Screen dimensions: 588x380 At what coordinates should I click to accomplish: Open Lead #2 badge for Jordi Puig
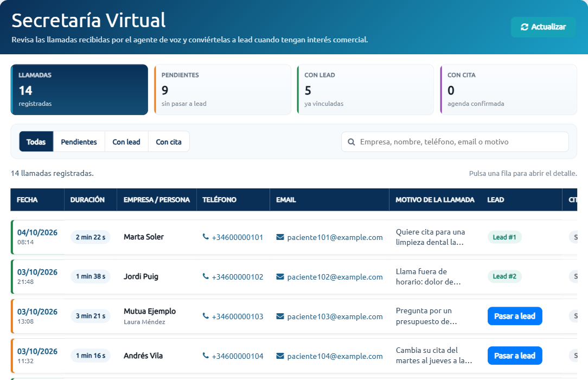504,276
